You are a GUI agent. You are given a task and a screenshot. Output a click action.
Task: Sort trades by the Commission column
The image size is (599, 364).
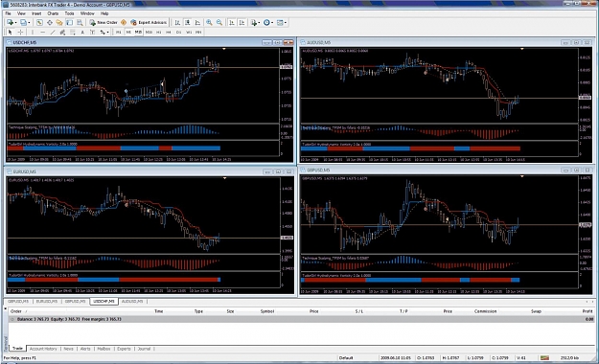[485, 311]
